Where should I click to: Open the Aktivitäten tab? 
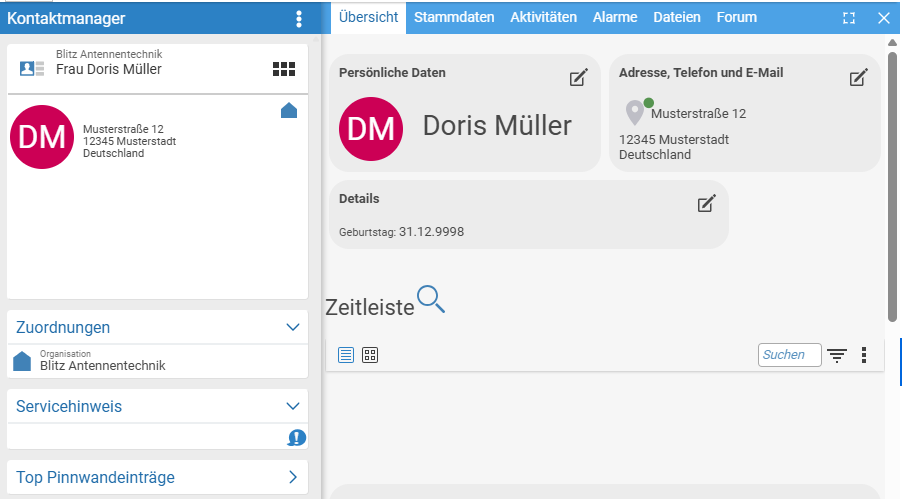[x=543, y=17]
